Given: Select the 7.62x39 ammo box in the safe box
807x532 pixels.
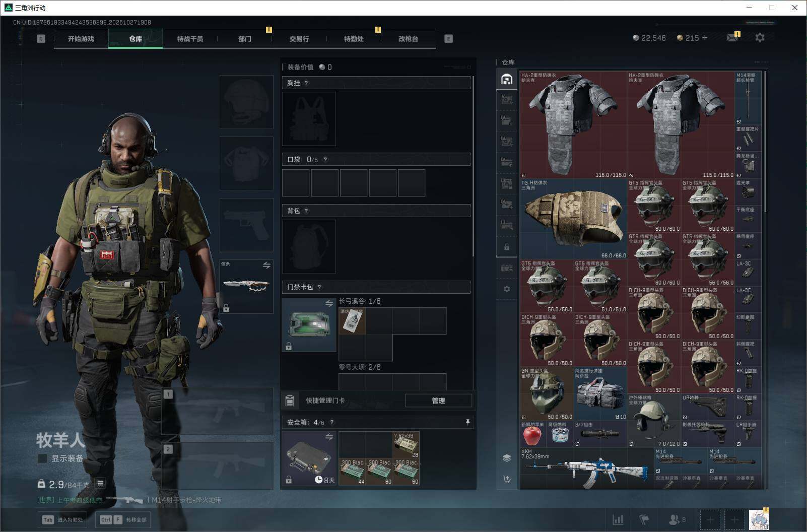Looking at the screenshot, I should coord(406,444).
